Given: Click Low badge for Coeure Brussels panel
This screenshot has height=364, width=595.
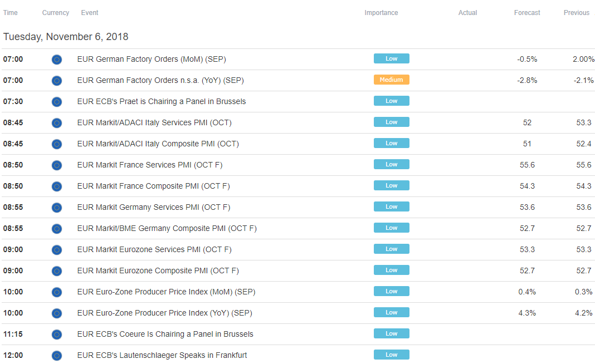Looking at the screenshot, I should click(x=391, y=333).
